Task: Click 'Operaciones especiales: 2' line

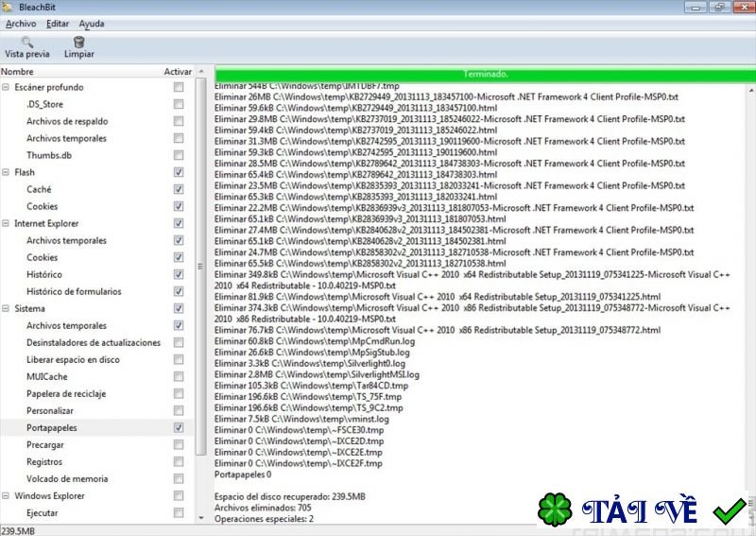Action: [264, 519]
